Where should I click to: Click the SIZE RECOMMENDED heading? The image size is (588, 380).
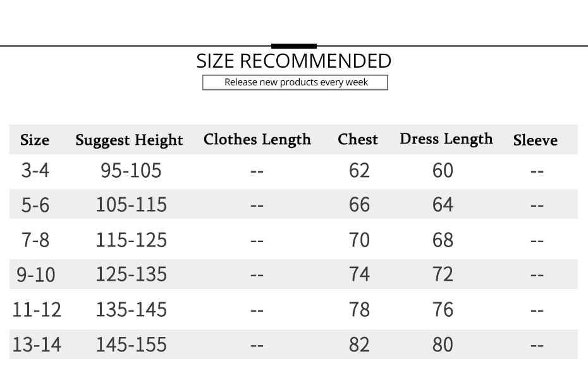[x=293, y=61]
